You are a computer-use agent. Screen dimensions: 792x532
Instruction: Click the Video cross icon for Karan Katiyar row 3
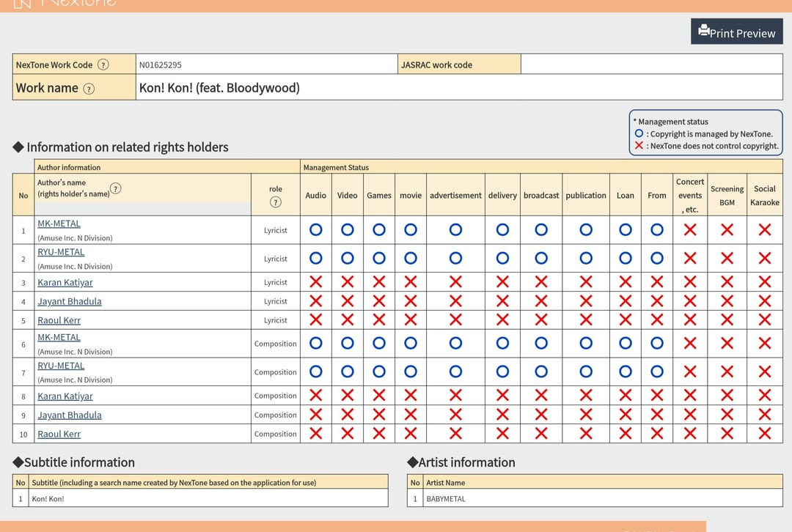point(348,282)
